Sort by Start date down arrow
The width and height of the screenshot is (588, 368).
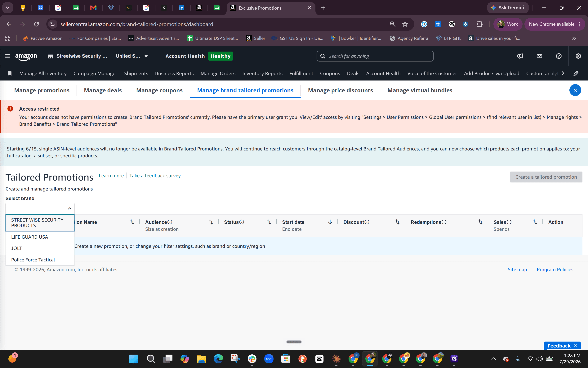tap(330, 222)
